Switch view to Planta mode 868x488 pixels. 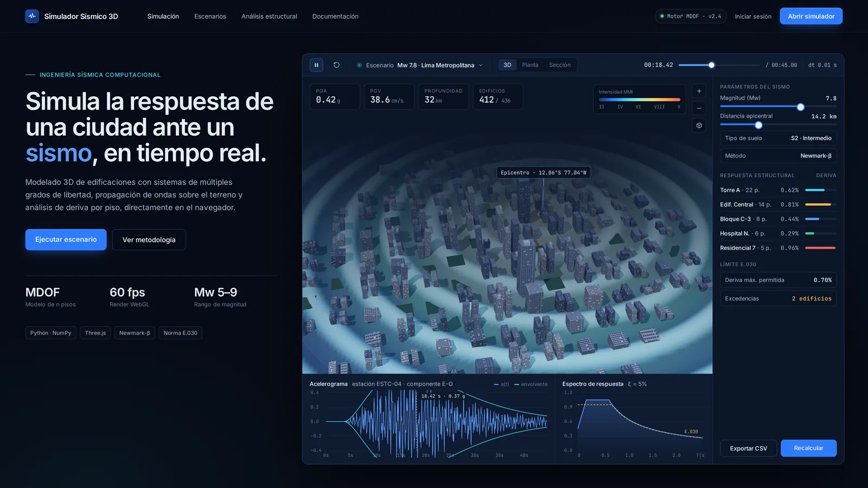[530, 65]
